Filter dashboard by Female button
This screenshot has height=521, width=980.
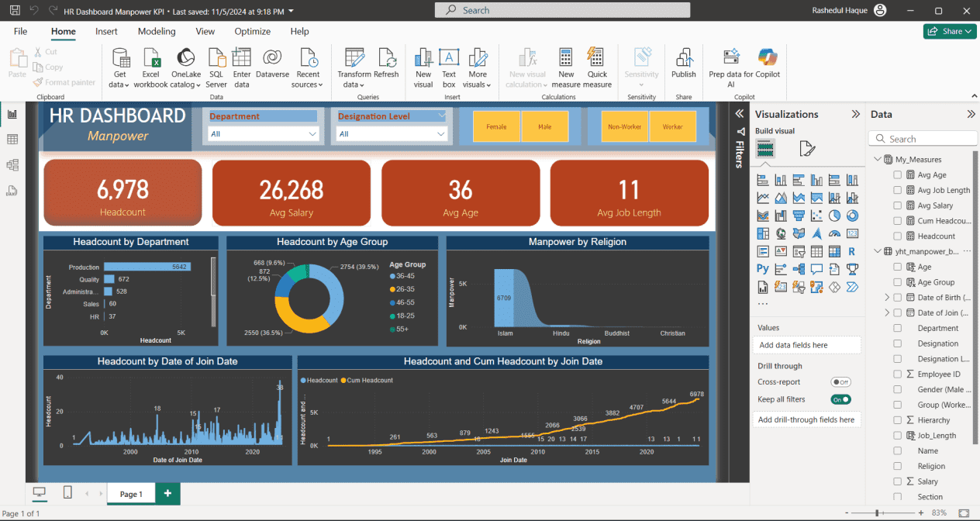(496, 126)
